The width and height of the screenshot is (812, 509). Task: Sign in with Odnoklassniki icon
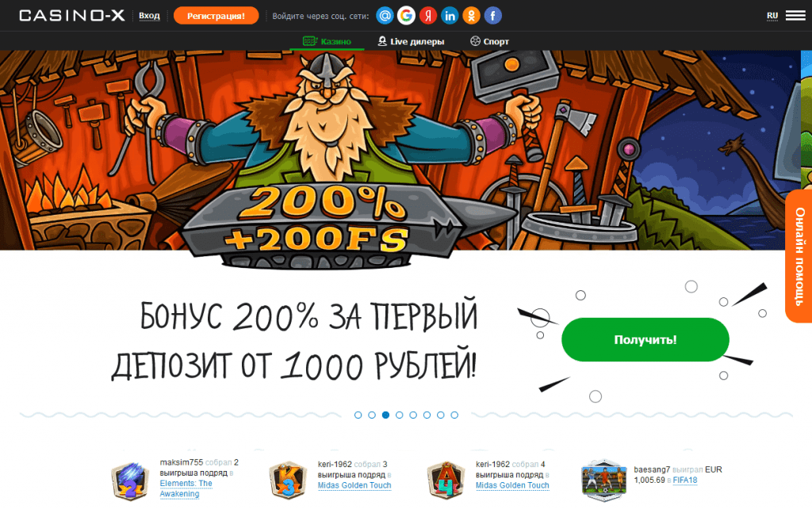pyautogui.click(x=471, y=16)
